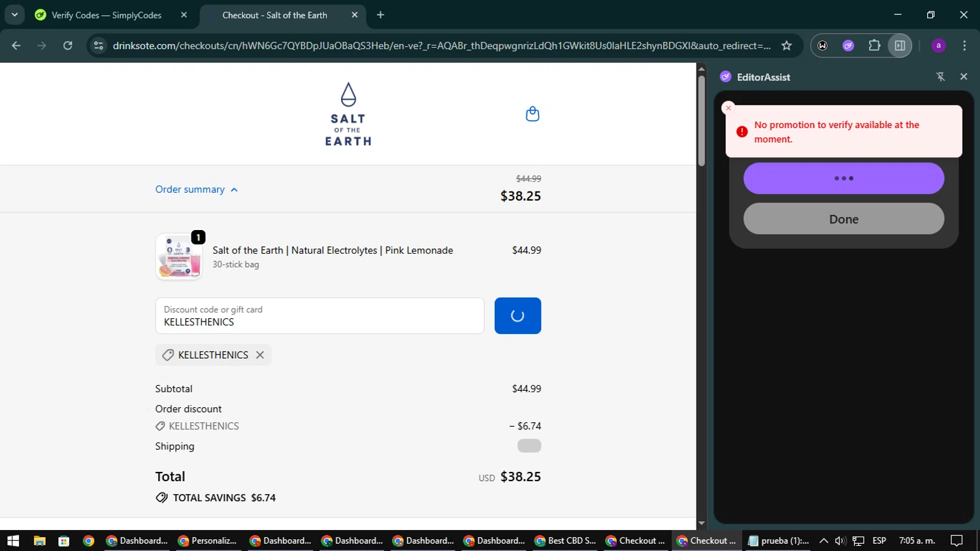Select the Checkout - Salt of the Earth tab
This screenshot has width=980, height=551.
tap(274, 15)
